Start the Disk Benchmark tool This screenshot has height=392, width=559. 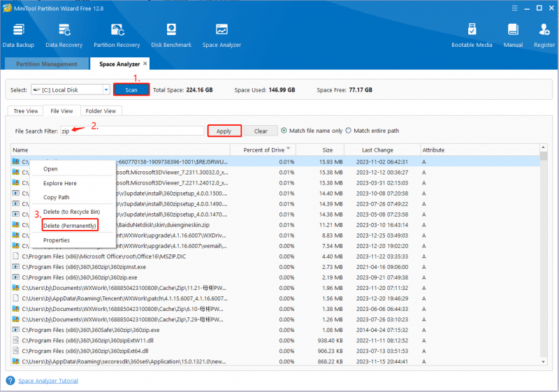[171, 35]
